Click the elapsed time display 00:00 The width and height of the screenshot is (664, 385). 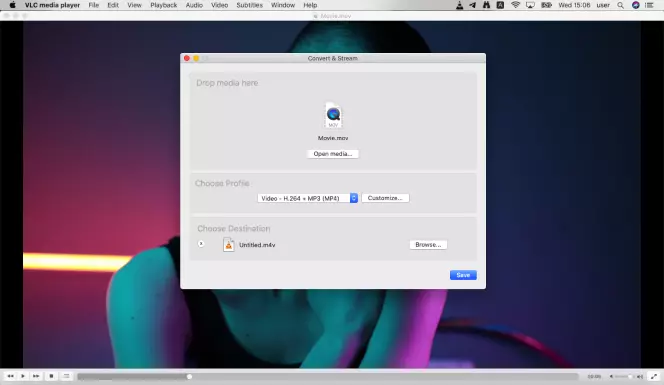[x=594, y=377]
